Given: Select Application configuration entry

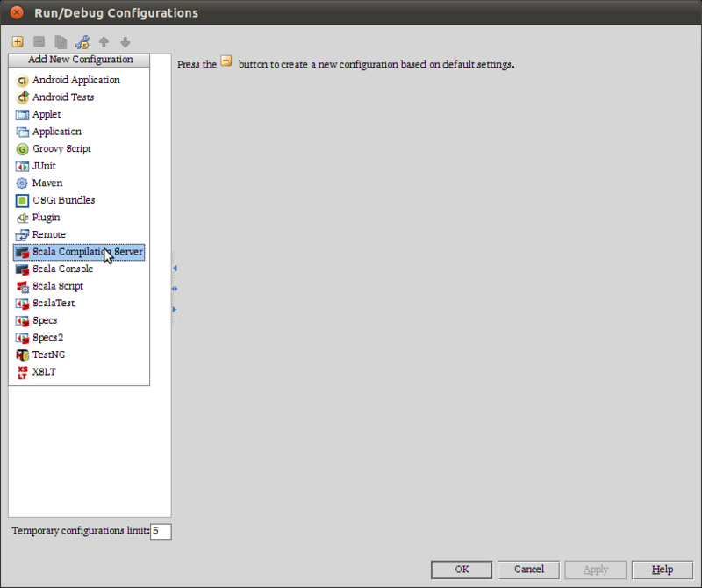Looking at the screenshot, I should click(79, 132).
